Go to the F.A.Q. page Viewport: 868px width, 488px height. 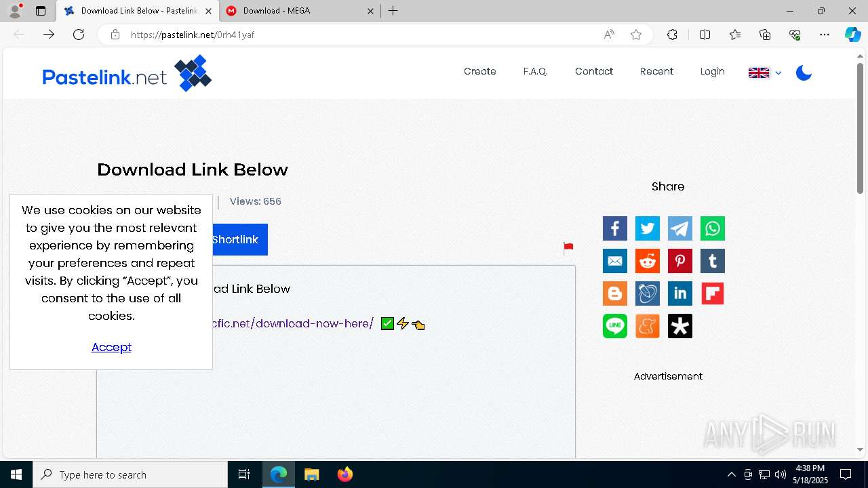pyautogui.click(x=536, y=71)
